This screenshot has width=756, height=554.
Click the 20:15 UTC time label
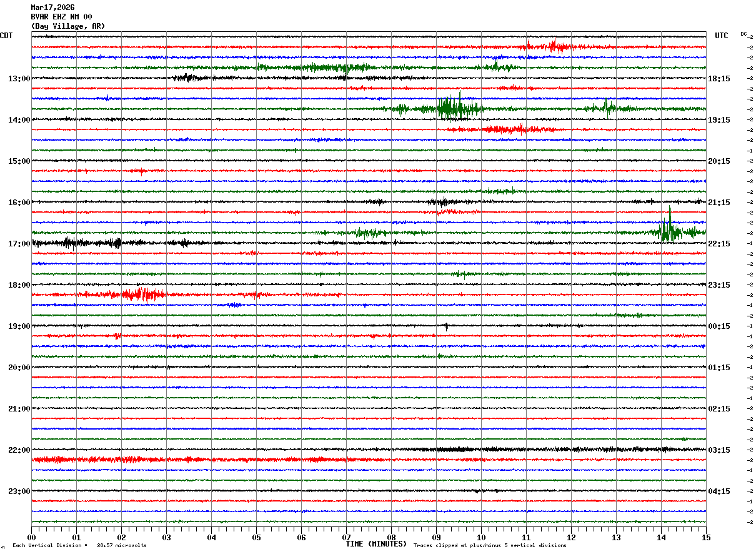tap(719, 161)
